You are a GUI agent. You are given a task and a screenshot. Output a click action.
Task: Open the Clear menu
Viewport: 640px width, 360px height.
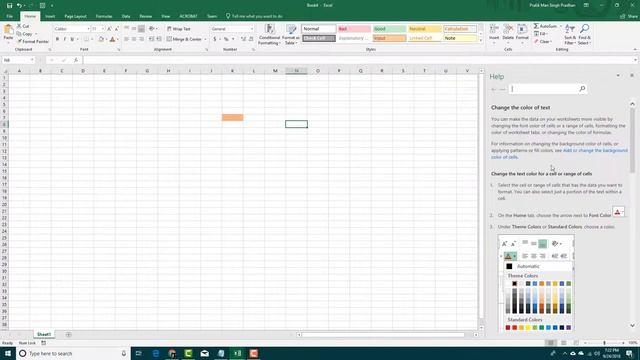[543, 42]
